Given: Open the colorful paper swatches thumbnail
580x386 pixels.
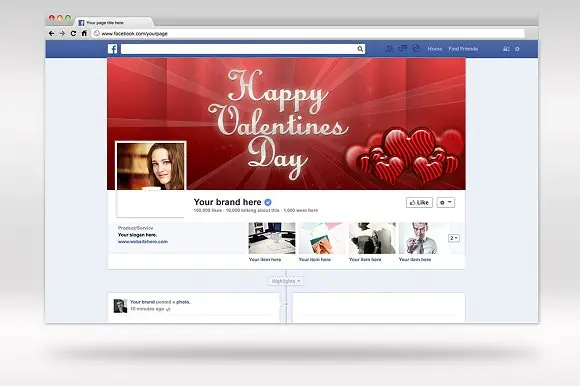Looking at the screenshot, I should tap(321, 238).
